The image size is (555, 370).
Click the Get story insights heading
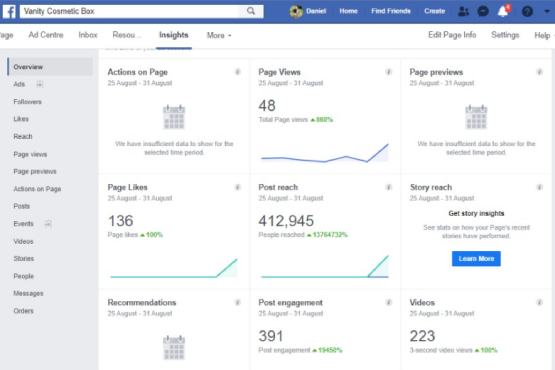[x=476, y=214]
